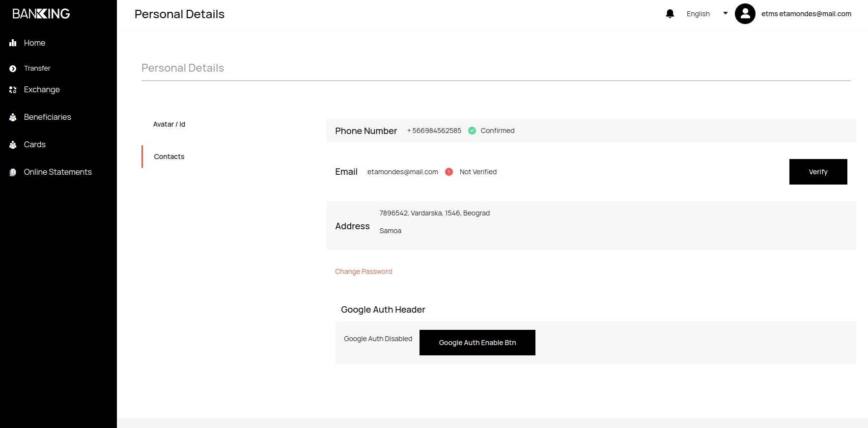Open Transfer menu item
The height and width of the screenshot is (428, 868).
point(37,68)
